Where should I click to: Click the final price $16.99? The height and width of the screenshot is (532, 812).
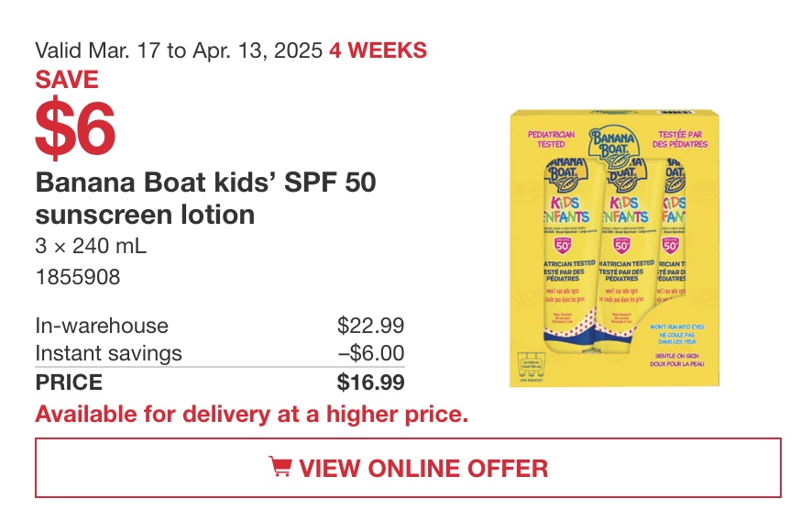[371, 382]
